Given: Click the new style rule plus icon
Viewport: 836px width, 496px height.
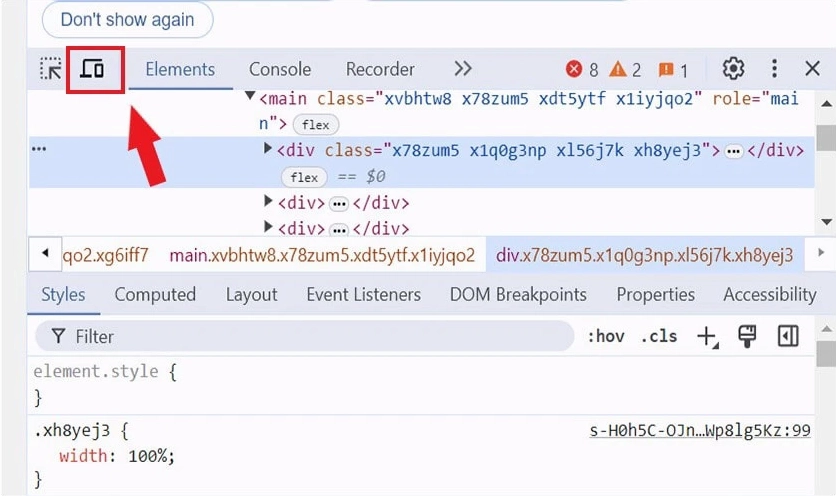Looking at the screenshot, I should pyautogui.click(x=706, y=336).
